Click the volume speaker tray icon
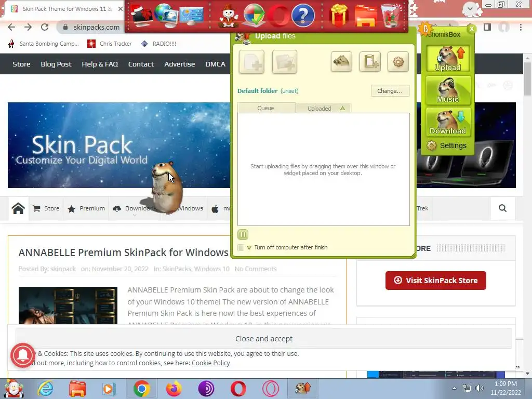 tap(479, 388)
